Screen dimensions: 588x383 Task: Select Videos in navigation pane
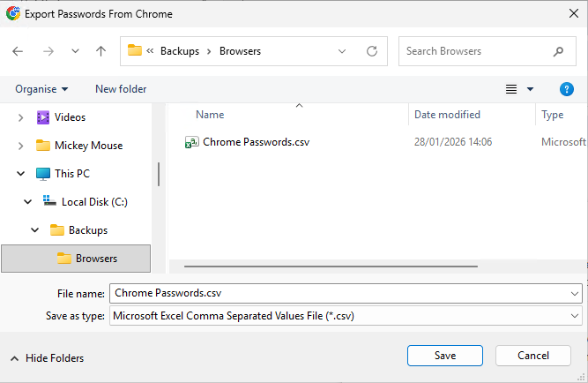(x=71, y=117)
